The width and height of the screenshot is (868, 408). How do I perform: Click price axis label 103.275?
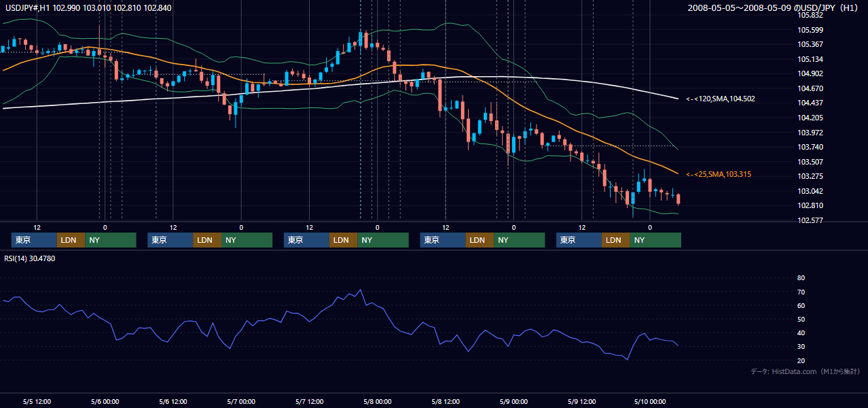810,177
